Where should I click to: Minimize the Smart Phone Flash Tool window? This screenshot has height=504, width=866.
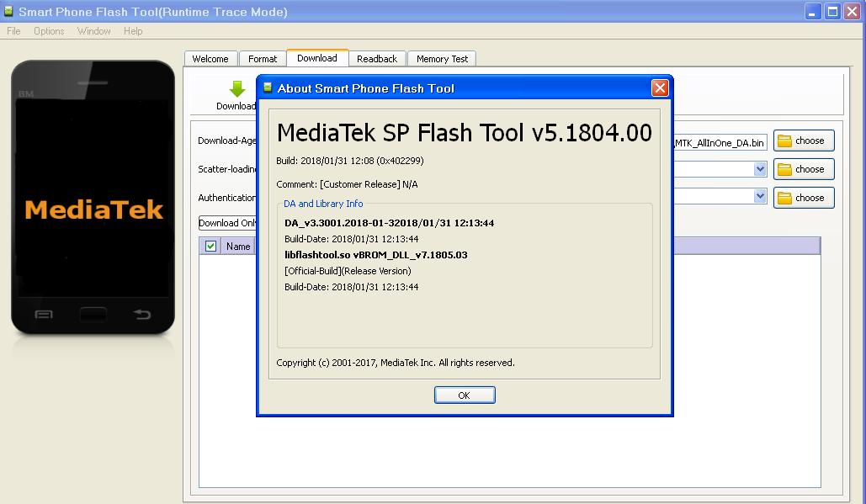(812, 12)
